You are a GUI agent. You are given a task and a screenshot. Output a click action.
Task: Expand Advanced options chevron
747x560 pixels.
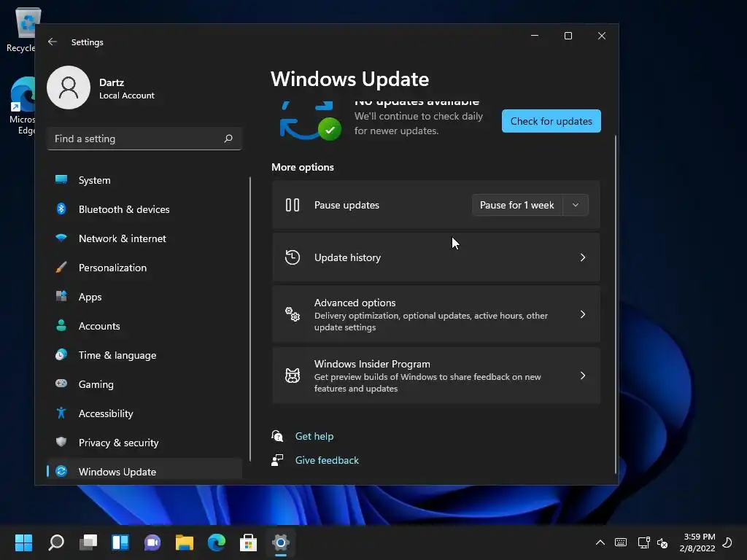click(x=583, y=314)
